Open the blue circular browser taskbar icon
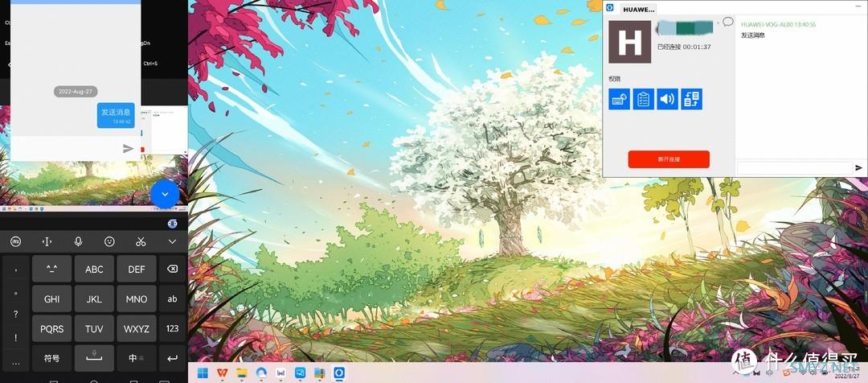 click(x=261, y=373)
